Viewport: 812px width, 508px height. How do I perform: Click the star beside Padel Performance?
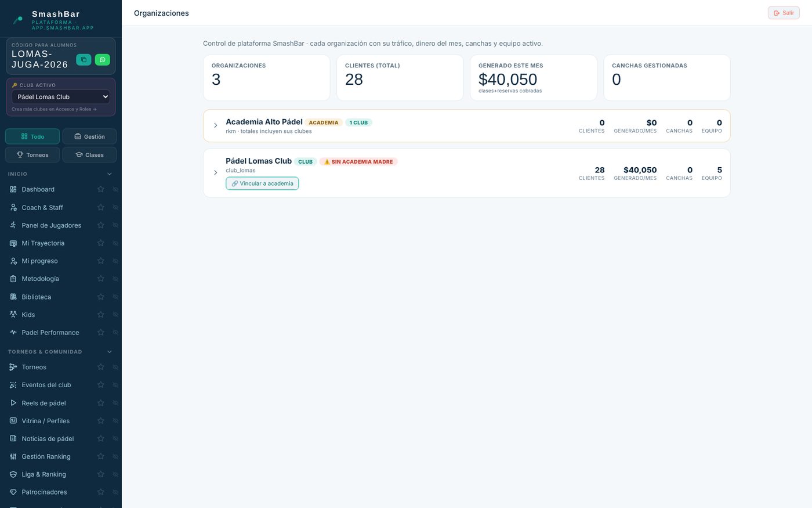coord(101,333)
